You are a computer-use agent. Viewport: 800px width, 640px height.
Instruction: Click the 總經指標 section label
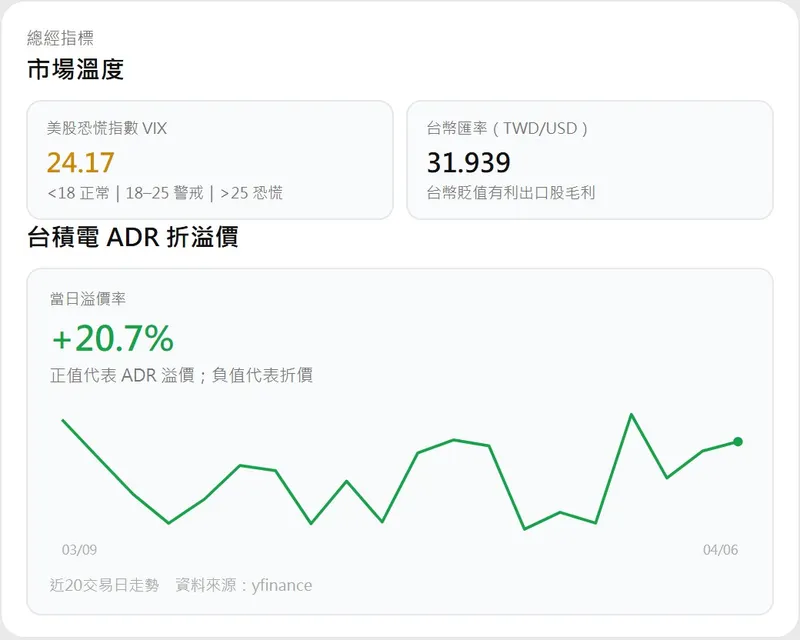[x=60, y=38]
